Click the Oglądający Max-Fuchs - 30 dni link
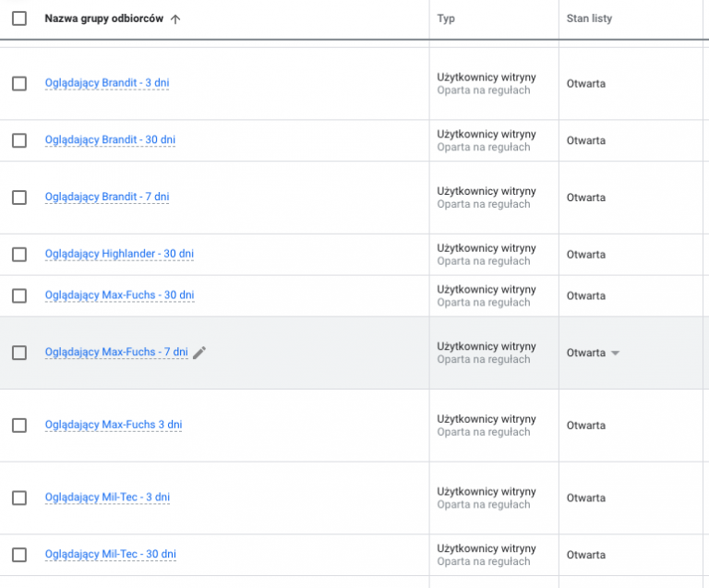Viewport: 709px width, 588px height. point(120,295)
